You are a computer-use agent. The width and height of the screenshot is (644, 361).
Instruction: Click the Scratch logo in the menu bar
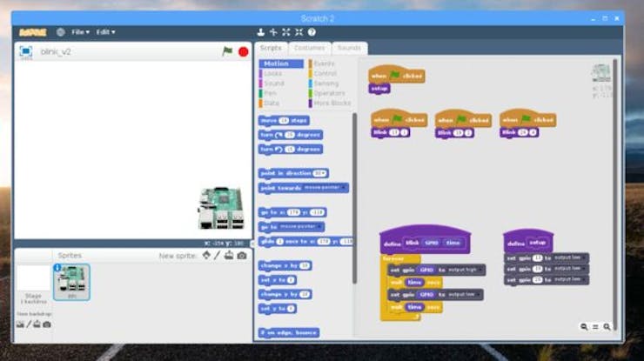click(33, 32)
